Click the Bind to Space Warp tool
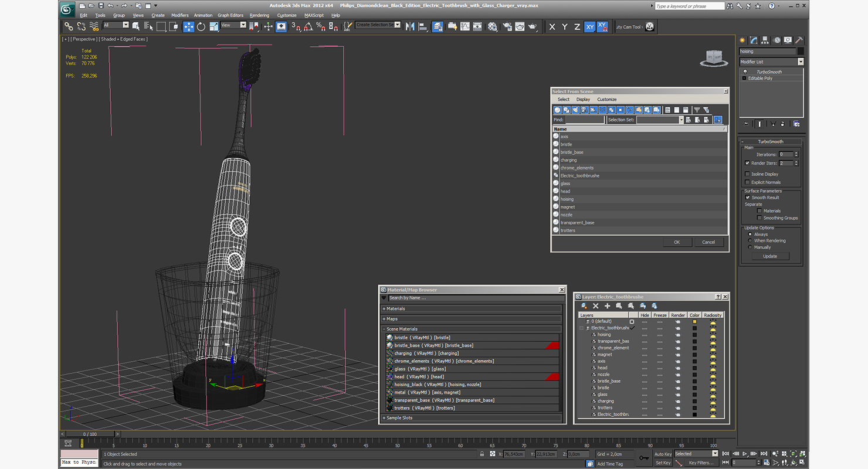868x469 pixels. click(x=94, y=26)
